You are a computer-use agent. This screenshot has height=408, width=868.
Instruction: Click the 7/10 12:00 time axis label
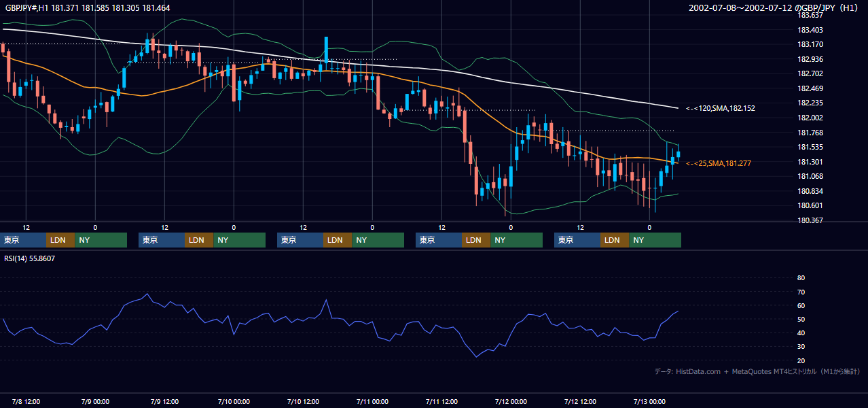[x=304, y=401]
